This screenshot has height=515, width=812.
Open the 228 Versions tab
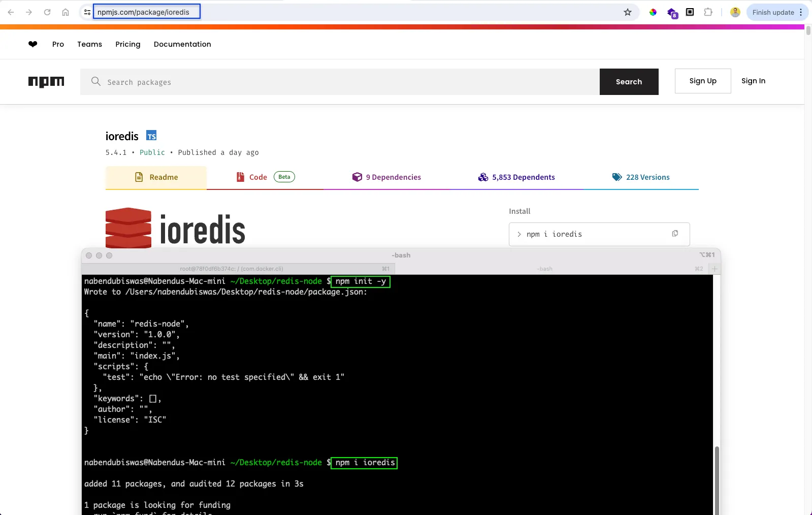pyautogui.click(x=641, y=177)
